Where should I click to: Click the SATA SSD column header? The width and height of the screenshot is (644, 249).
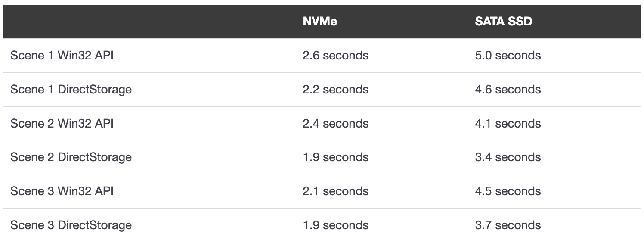point(504,21)
